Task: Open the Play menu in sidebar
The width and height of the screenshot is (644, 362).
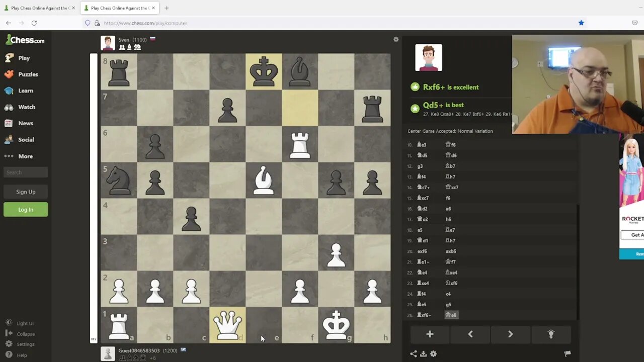Action: (18, 58)
